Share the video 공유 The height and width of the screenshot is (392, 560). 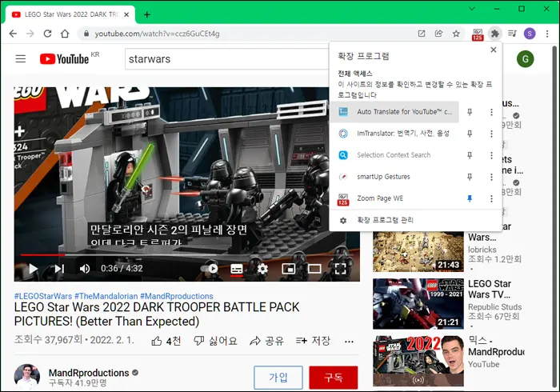[x=266, y=341]
